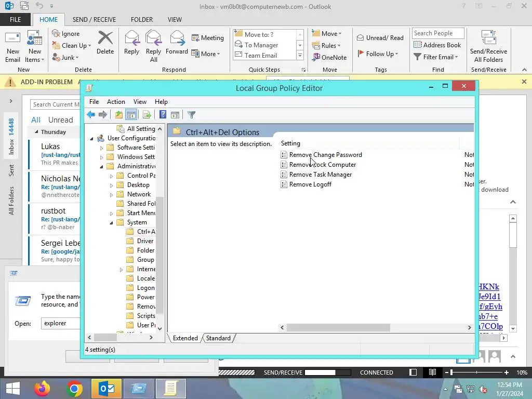532x399 pixels.
Task: Click Forward in Outlook ribbon
Action: 177,43
